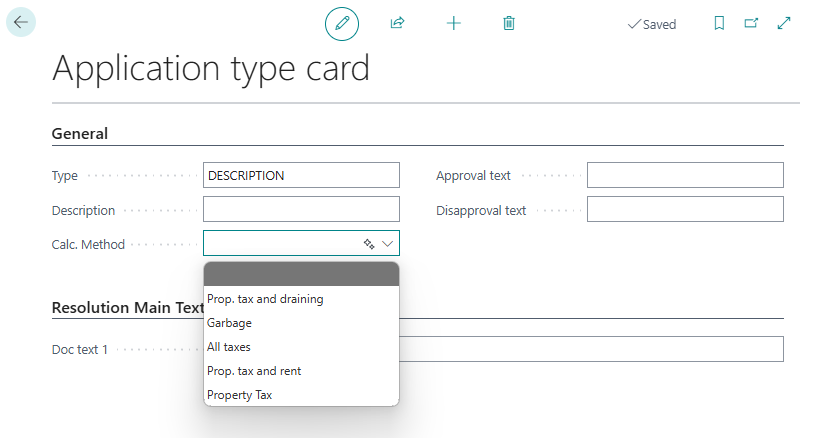The image size is (835, 438).
Task: Collapse the Calc. Method dropdown chevron
Action: pyautogui.click(x=388, y=244)
